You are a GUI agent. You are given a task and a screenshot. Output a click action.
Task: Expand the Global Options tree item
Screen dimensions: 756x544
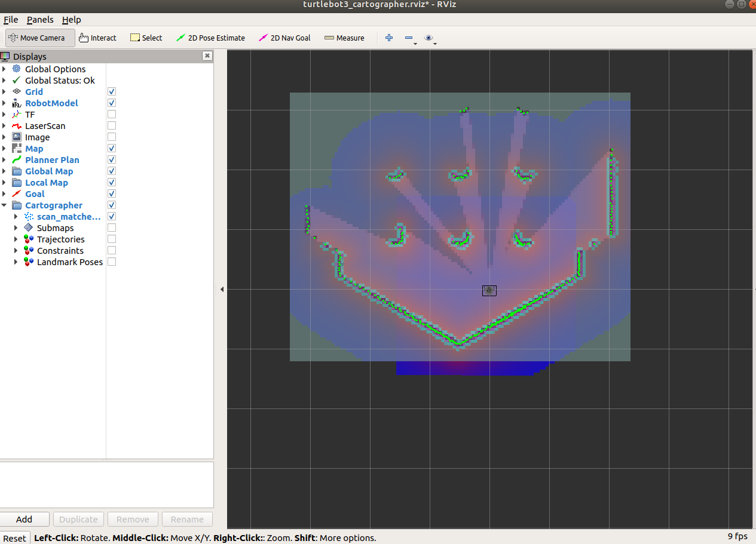[x=5, y=69]
